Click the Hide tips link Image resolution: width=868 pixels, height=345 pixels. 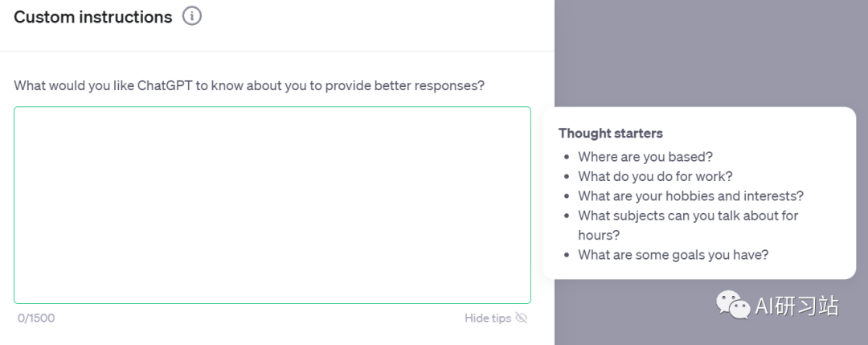point(488,318)
